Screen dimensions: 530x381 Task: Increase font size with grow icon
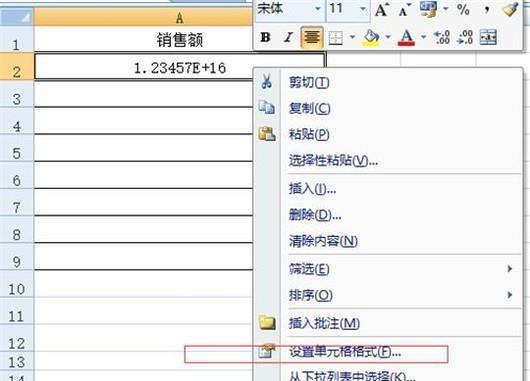(382, 9)
